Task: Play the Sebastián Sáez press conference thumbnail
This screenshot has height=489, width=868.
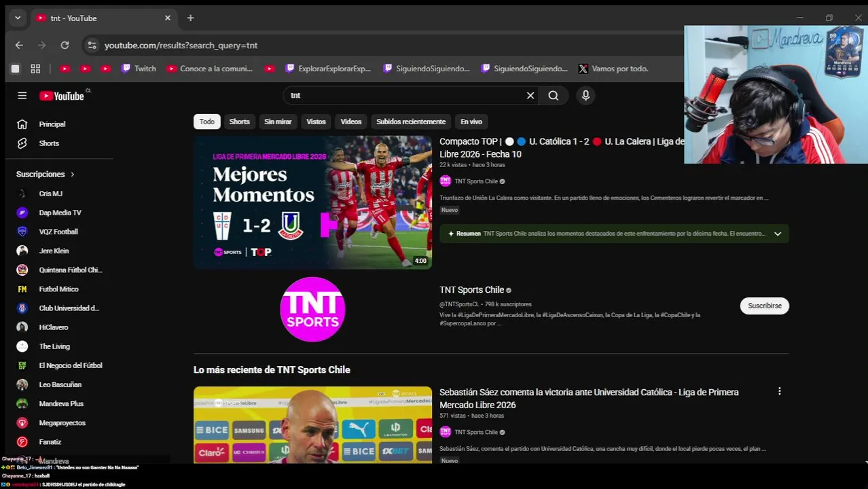Action: [x=312, y=425]
